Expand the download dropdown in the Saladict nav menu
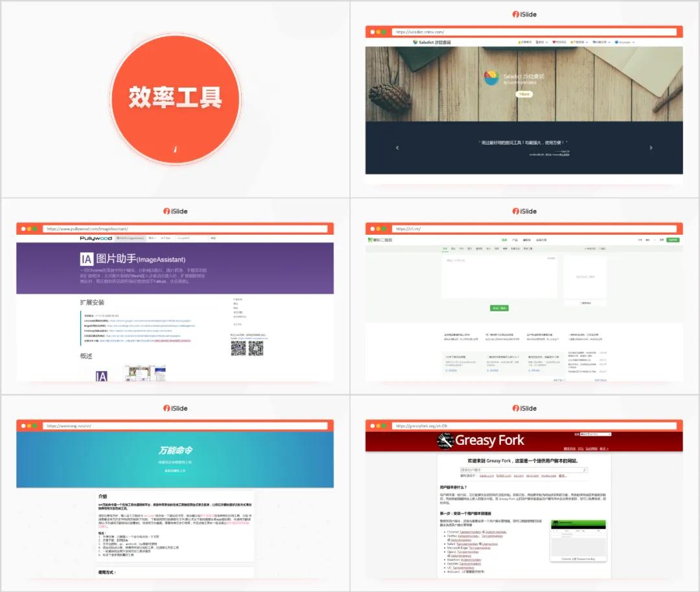The image size is (700, 592). pos(577,42)
